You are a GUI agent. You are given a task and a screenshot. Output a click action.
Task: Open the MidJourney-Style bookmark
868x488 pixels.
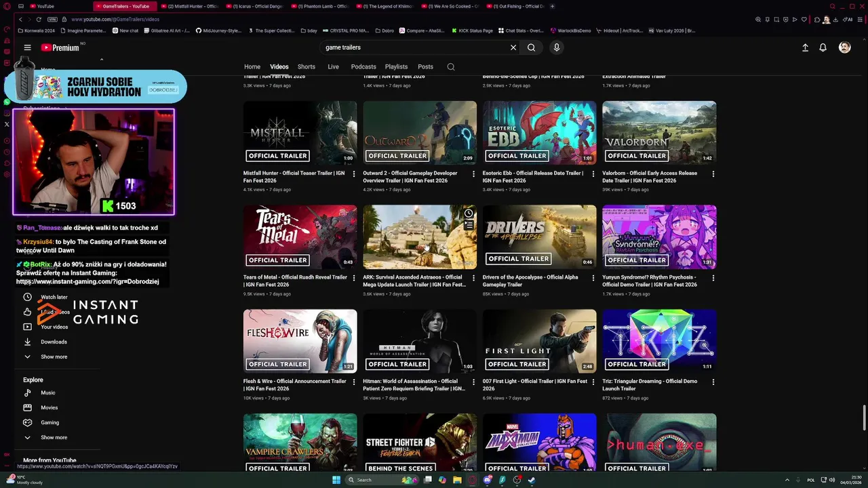[x=218, y=30]
